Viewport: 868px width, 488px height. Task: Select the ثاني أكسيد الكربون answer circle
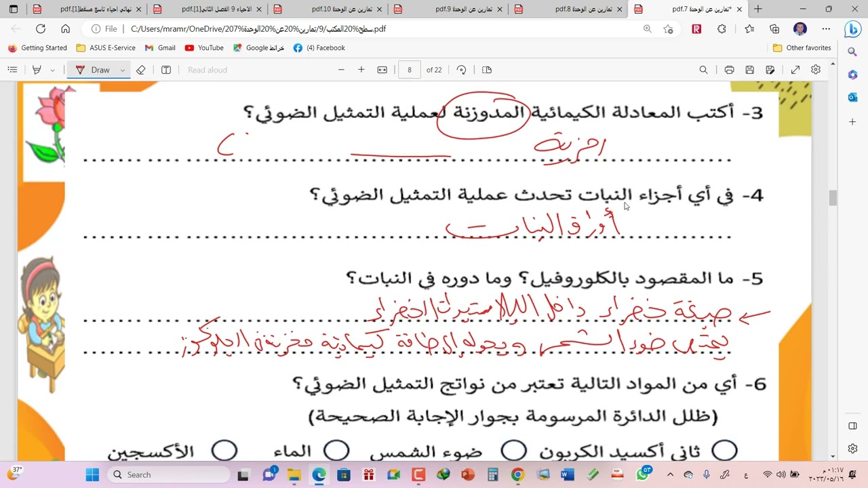[x=724, y=451]
